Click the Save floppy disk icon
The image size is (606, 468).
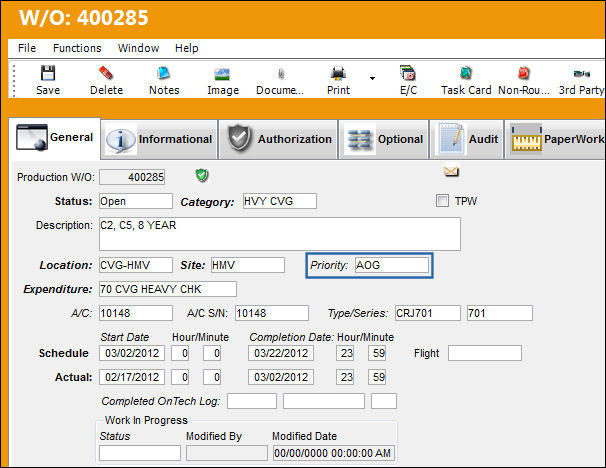tap(48, 73)
